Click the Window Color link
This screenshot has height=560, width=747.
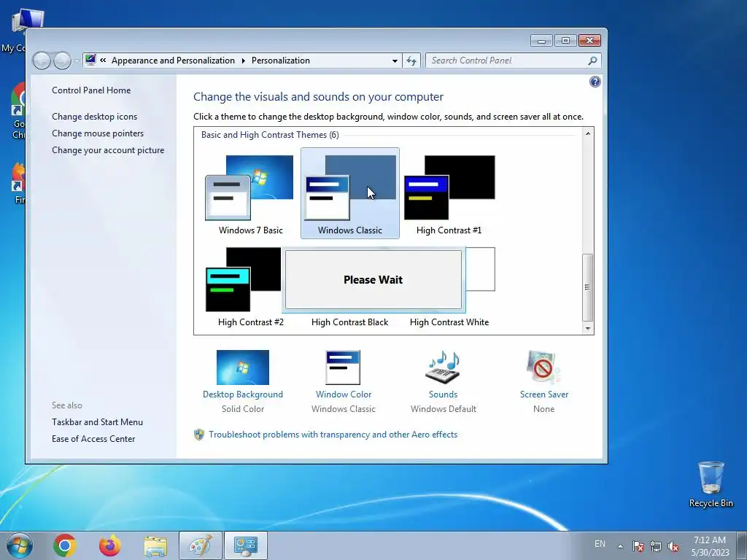click(344, 394)
